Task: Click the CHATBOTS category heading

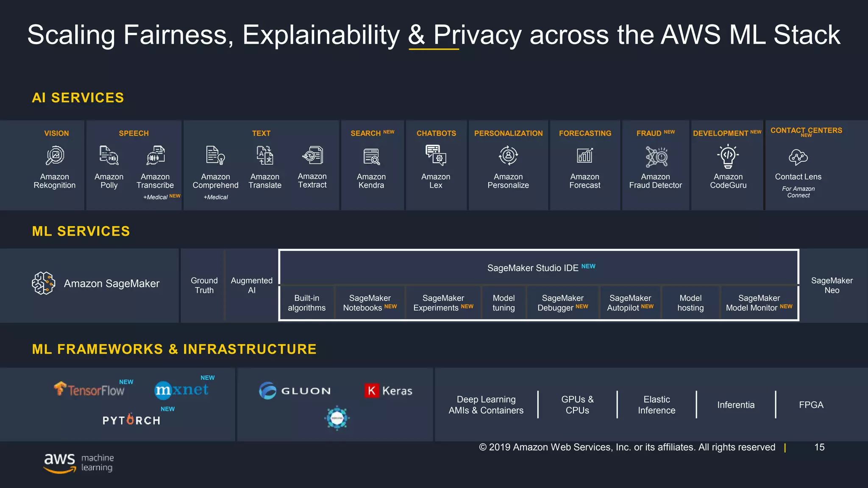Action: click(x=436, y=133)
